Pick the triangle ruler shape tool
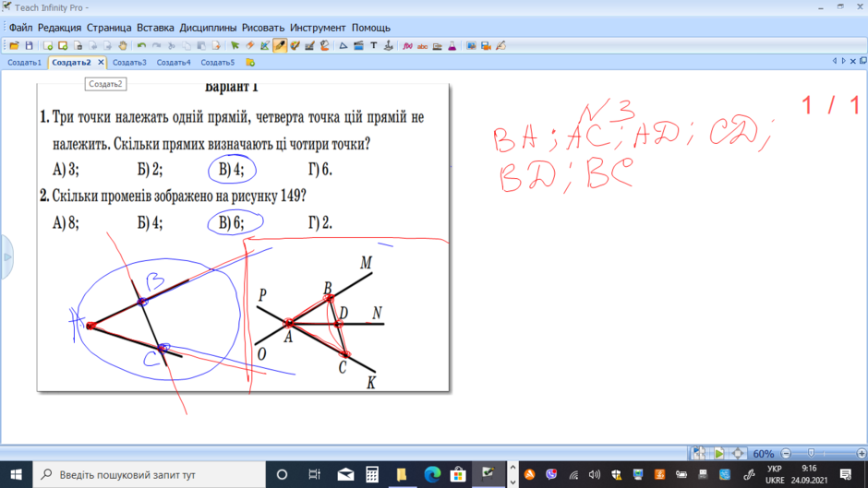Viewport: 868px width, 488px height. [x=344, y=46]
